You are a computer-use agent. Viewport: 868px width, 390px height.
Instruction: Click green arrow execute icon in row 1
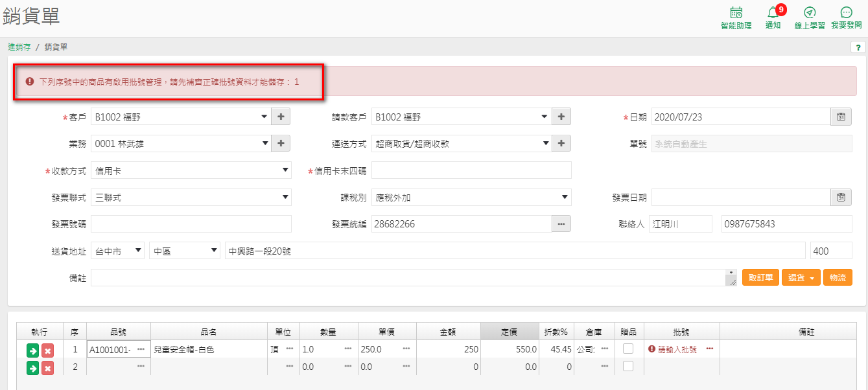[32, 350]
